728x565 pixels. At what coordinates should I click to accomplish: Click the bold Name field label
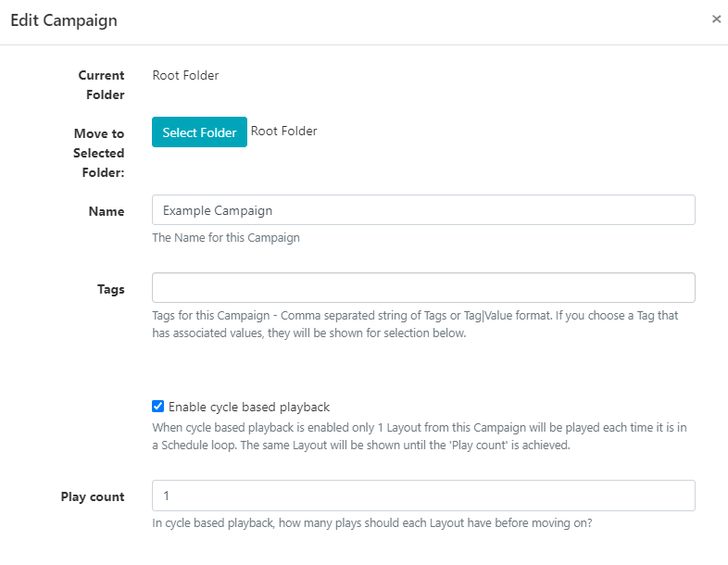tap(107, 211)
